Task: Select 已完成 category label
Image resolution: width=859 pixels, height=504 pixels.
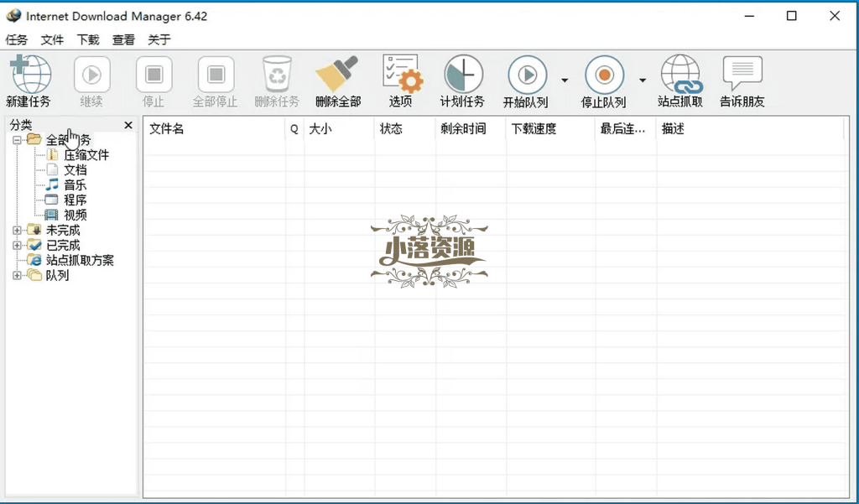Action: point(63,245)
